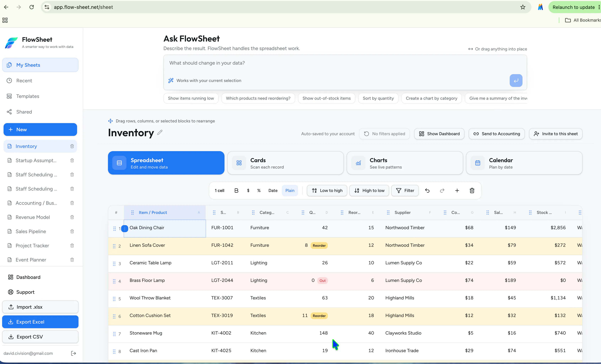
Task: Click the pencil icon beside Inventory title
Action: pos(160,132)
